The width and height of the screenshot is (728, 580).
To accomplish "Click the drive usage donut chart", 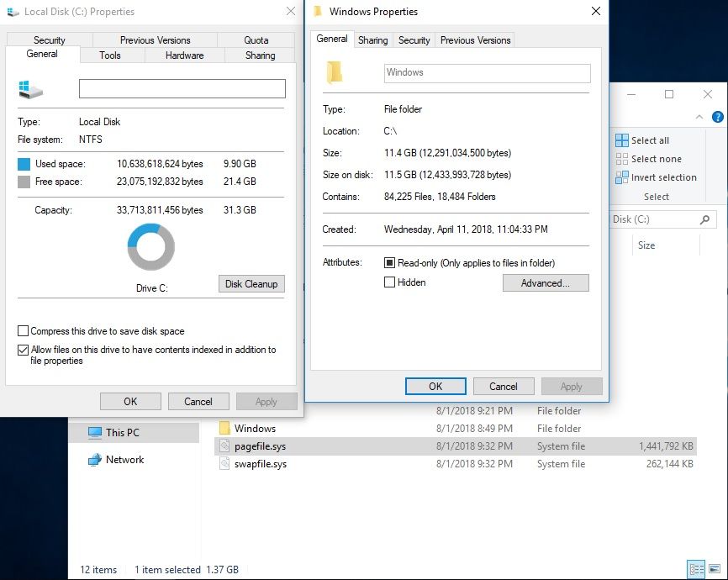I will [x=150, y=247].
